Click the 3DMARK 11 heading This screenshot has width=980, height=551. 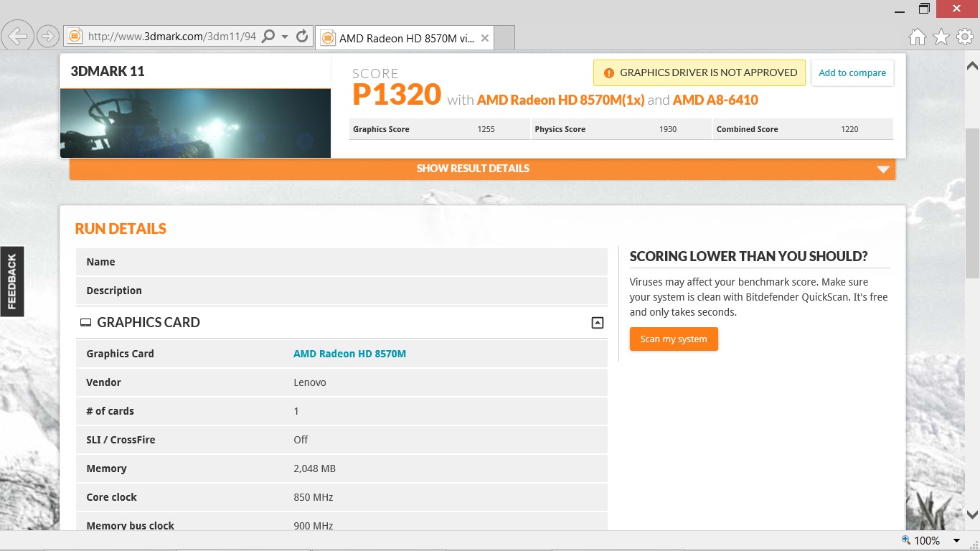click(108, 71)
